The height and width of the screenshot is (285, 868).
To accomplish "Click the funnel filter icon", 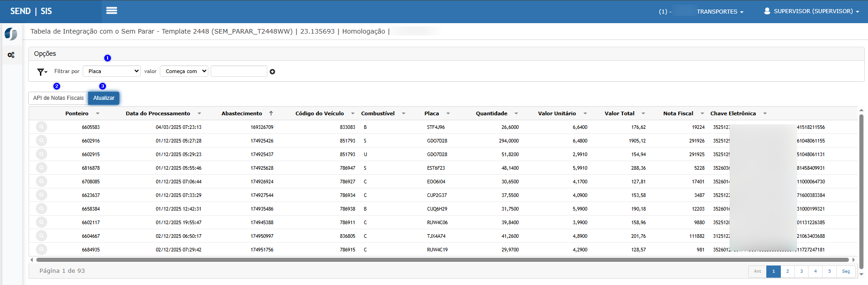I will point(42,72).
